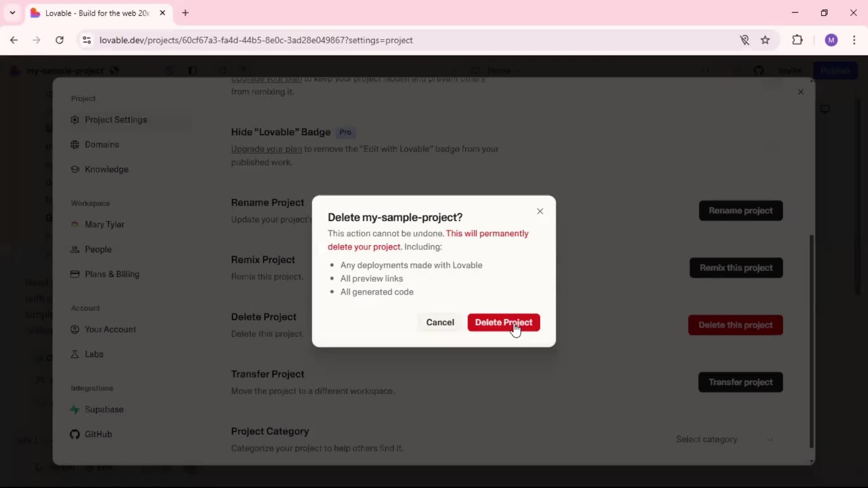Viewport: 868px width, 488px height.
Task: Click the my-sample-project title in header
Action: [65, 70]
